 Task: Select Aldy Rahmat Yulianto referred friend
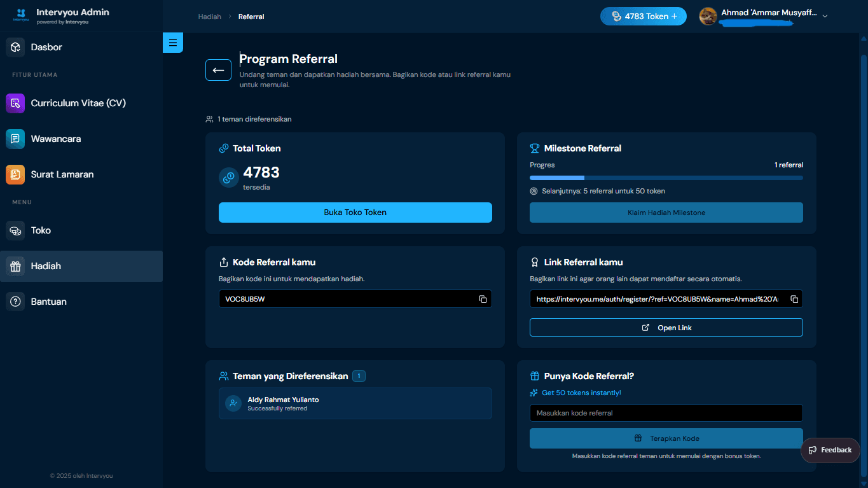pos(355,403)
